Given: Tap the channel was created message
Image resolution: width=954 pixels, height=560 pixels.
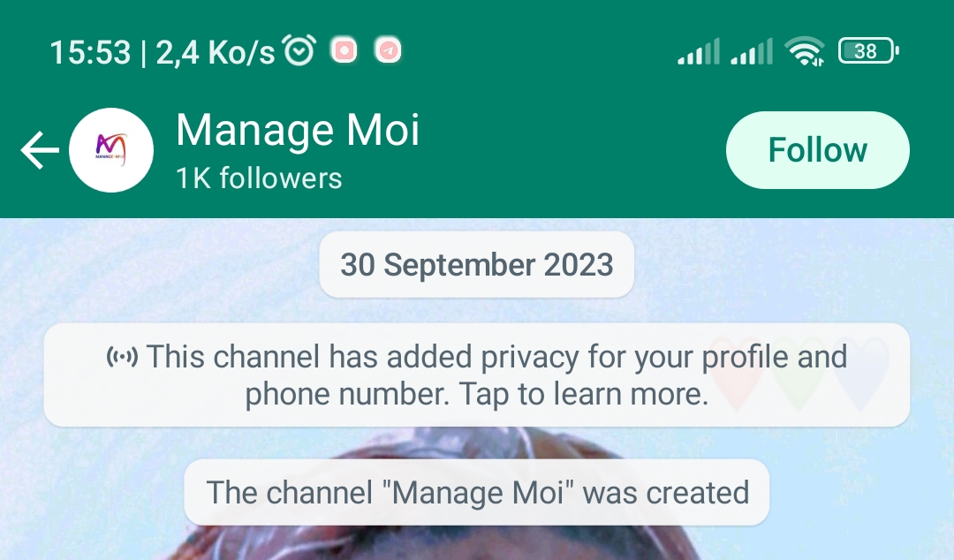Looking at the screenshot, I should (476, 493).
